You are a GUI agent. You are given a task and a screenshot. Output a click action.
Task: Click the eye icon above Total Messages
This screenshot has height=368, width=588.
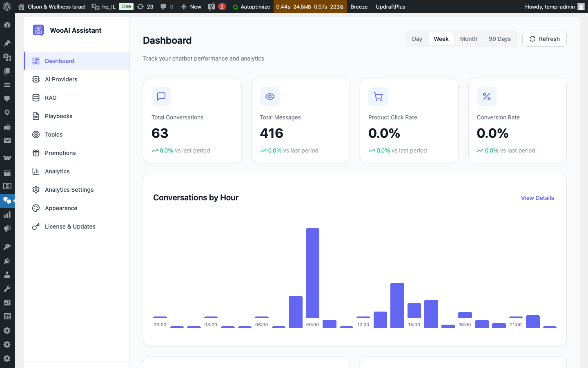point(269,96)
